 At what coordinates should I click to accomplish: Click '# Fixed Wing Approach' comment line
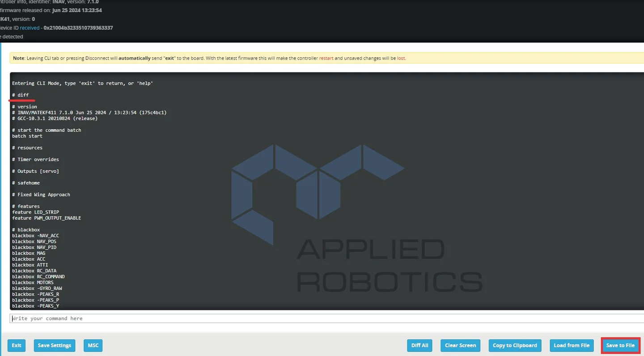(41, 195)
